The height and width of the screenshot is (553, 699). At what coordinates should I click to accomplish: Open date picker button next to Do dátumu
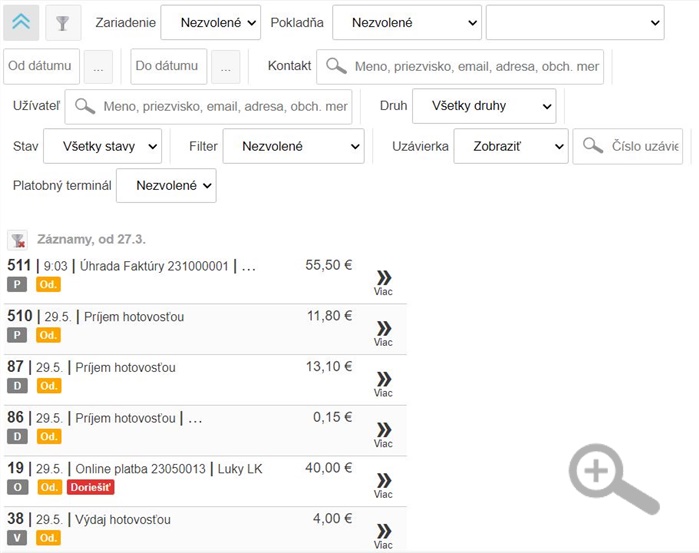pyautogui.click(x=226, y=67)
